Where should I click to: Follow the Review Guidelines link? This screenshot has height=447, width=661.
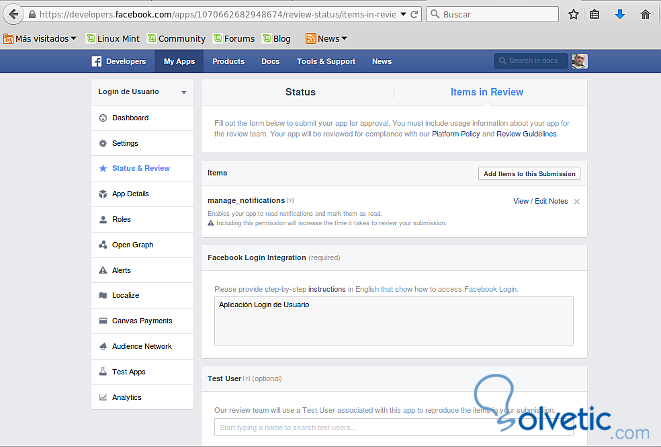tap(527, 134)
